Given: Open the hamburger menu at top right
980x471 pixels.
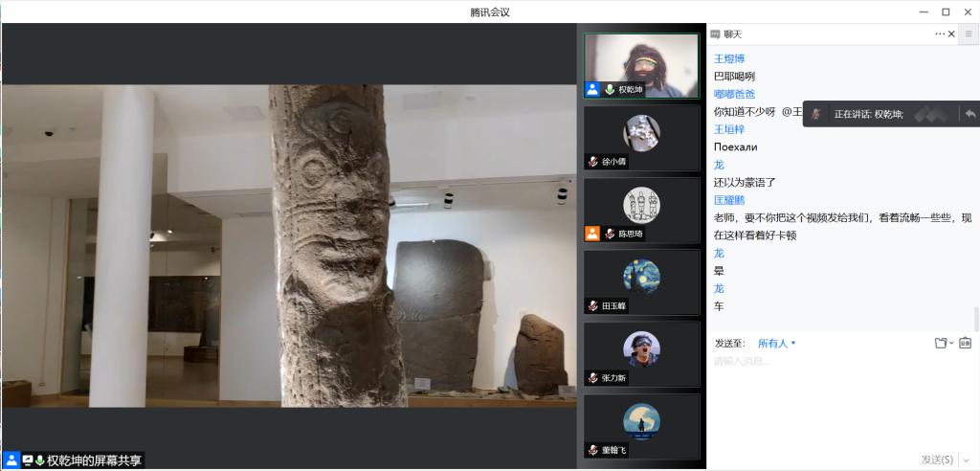Looking at the screenshot, I should pos(969,34).
